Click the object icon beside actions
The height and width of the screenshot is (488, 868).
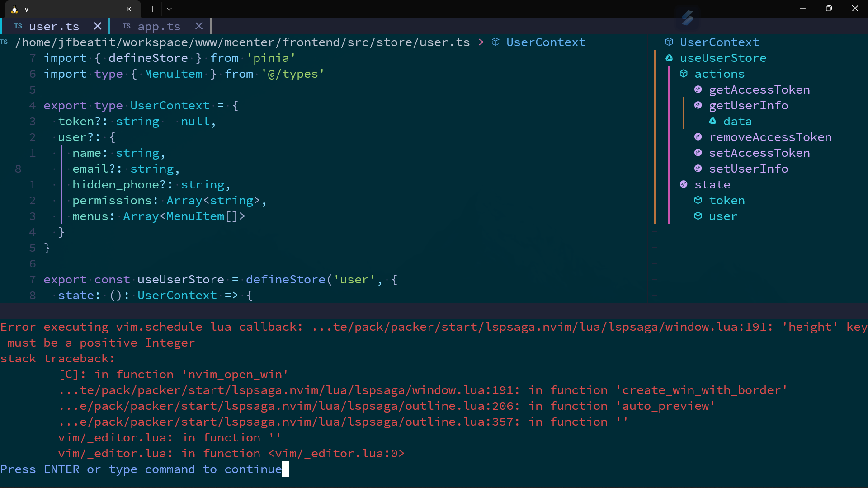pos(684,74)
